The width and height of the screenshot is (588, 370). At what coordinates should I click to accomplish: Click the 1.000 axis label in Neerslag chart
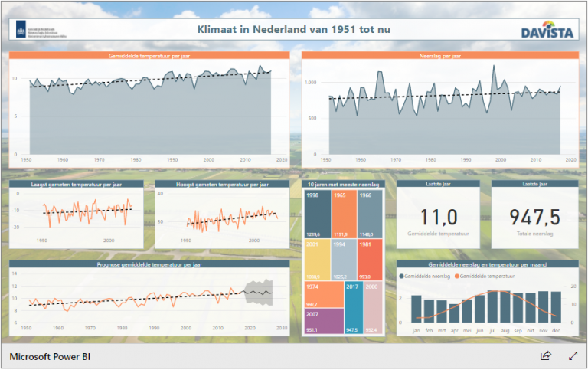(x=310, y=82)
